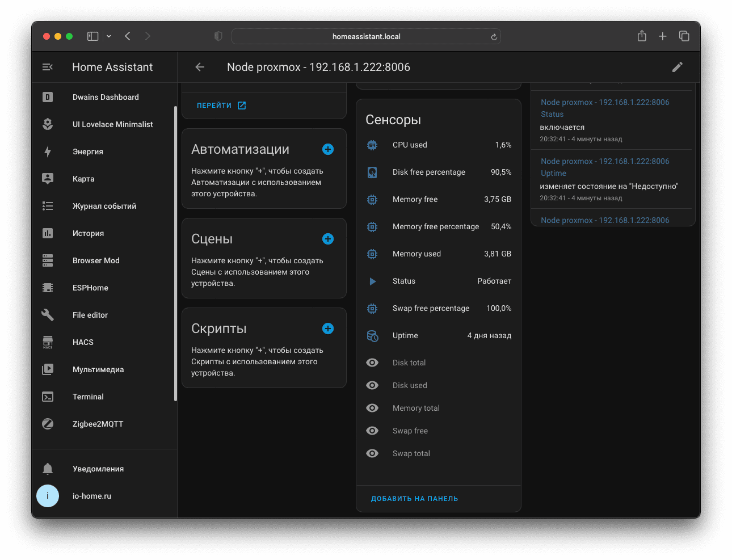The image size is (732, 560).
Task: Add a new scene with plus icon
Action: [328, 239]
